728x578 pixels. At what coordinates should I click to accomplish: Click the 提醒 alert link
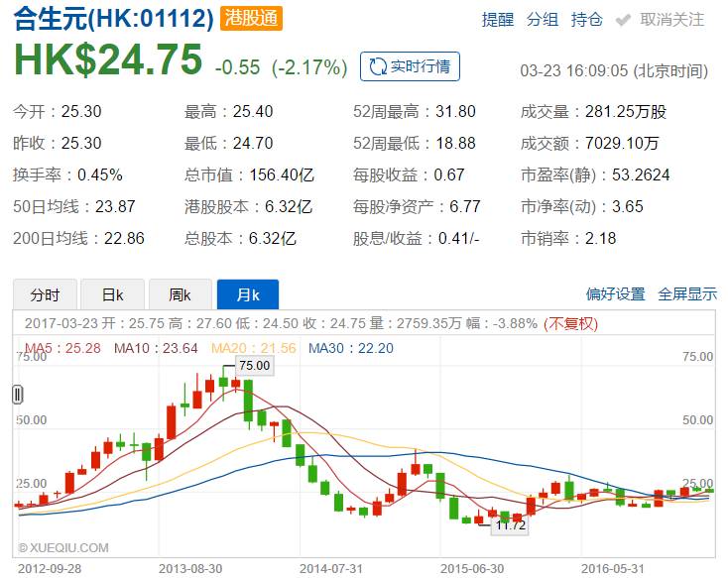click(x=498, y=20)
